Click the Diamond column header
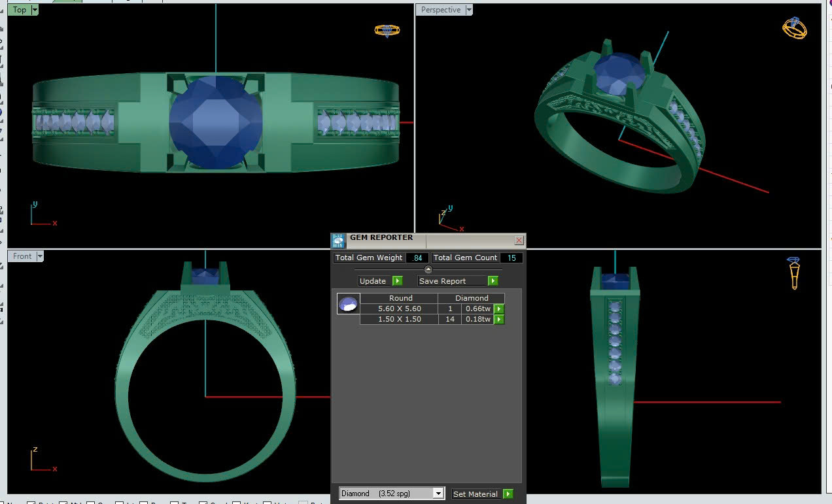This screenshot has width=832, height=504. 472,298
